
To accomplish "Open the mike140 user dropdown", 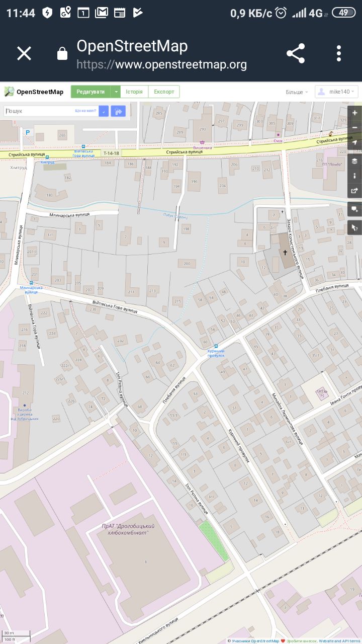I will pyautogui.click(x=336, y=92).
